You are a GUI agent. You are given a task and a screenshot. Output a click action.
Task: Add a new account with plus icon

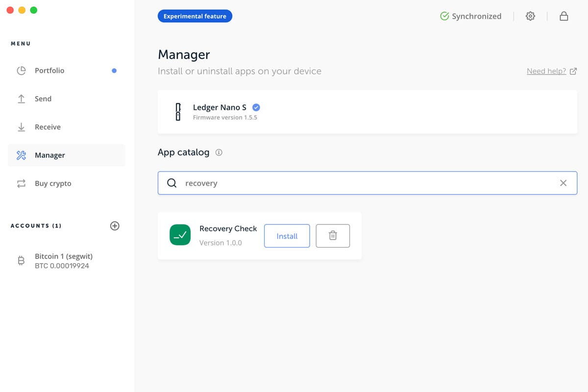point(115,226)
